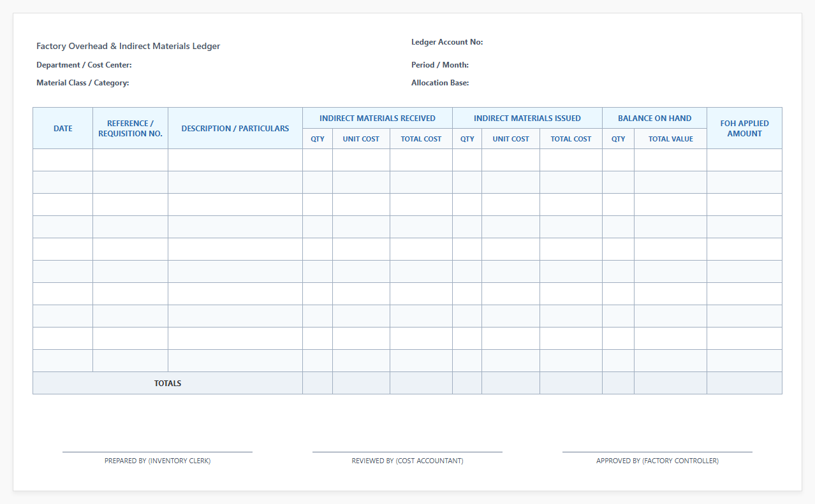Select the Ledger Account No label
Image resolution: width=815 pixels, height=504 pixels.
pos(447,42)
